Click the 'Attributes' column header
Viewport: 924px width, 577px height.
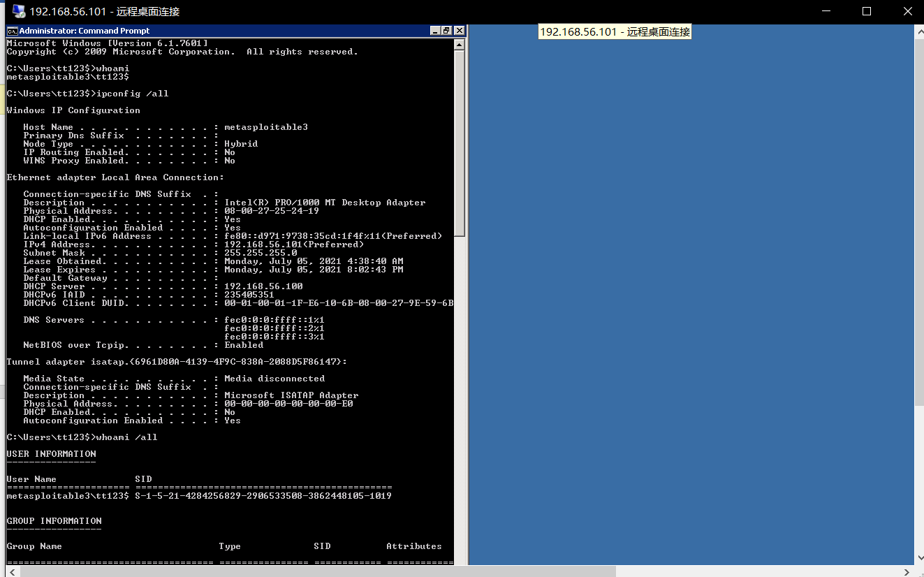coord(414,546)
